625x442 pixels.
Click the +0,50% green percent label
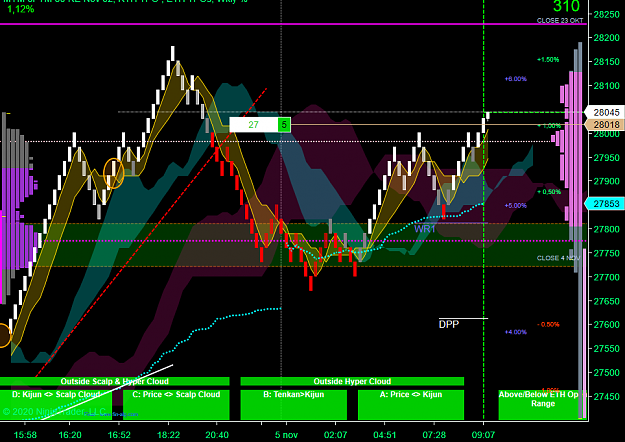(549, 192)
